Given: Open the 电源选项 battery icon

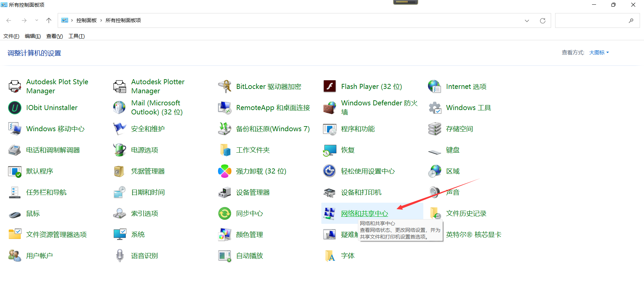Looking at the screenshot, I should pyautogui.click(x=120, y=150).
